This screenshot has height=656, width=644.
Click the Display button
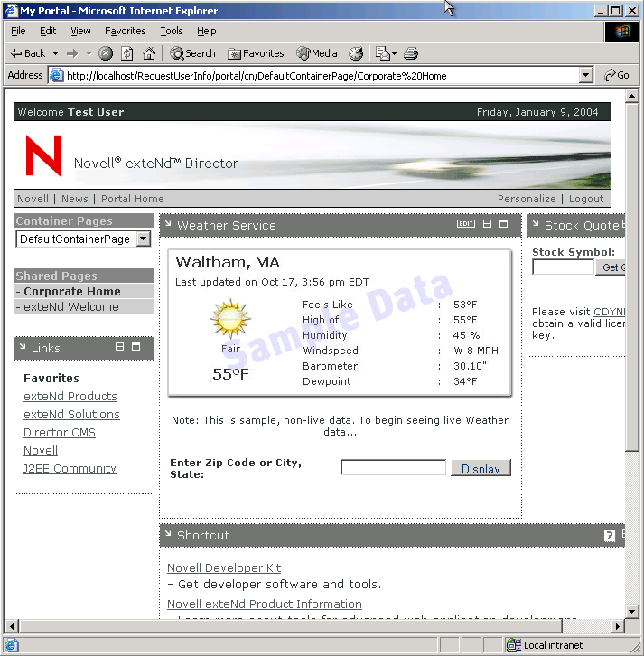pos(481,468)
